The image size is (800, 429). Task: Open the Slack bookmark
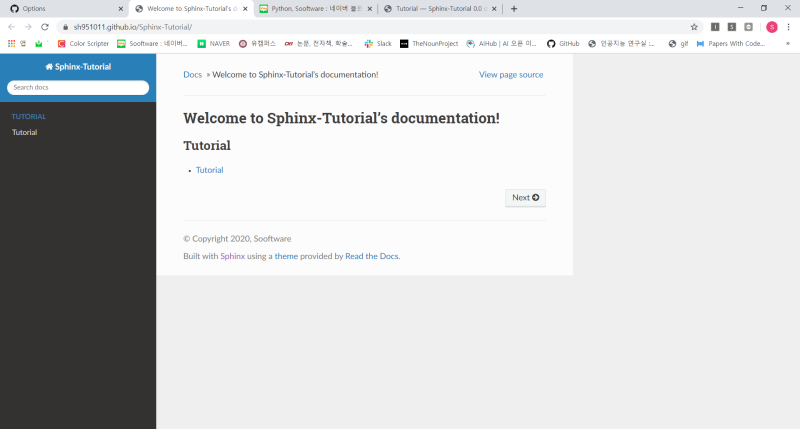[x=378, y=44]
